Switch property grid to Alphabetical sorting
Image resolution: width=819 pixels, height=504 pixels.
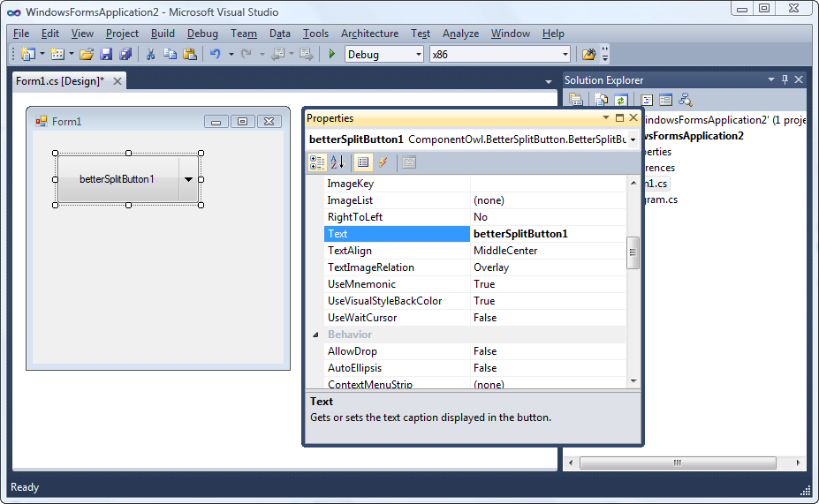pos(337,162)
